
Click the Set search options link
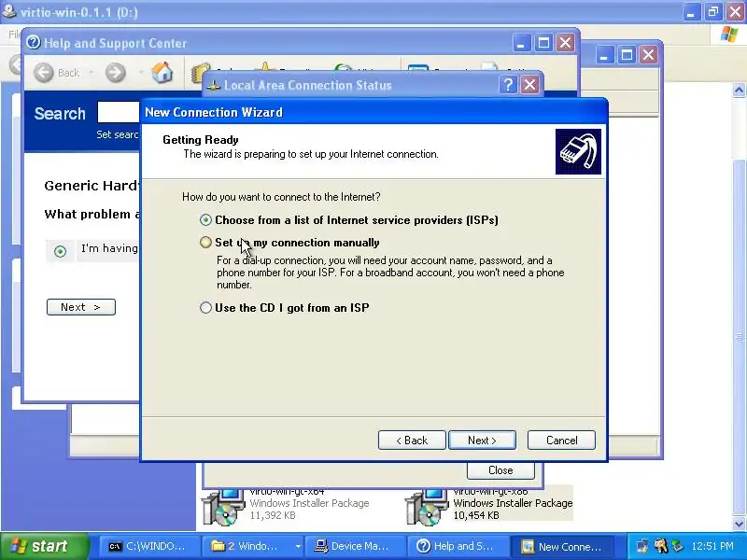pos(118,134)
